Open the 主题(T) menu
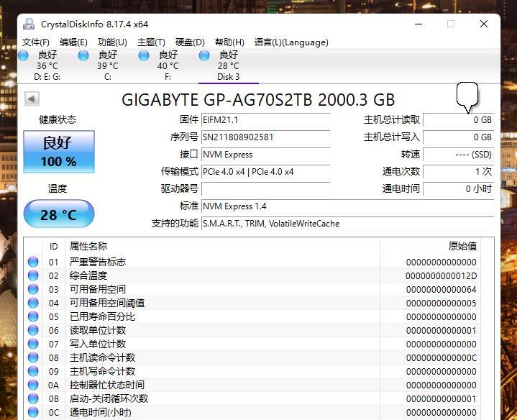The image size is (517, 420). coord(151,42)
